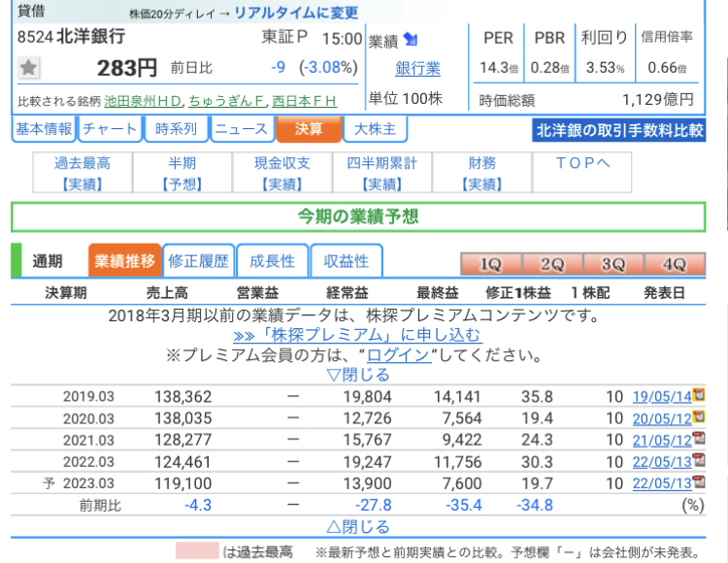Image resolution: width=728 pixels, height=563 pixels.
Task: Click リアルタイムに変更 link
Action: click(296, 13)
